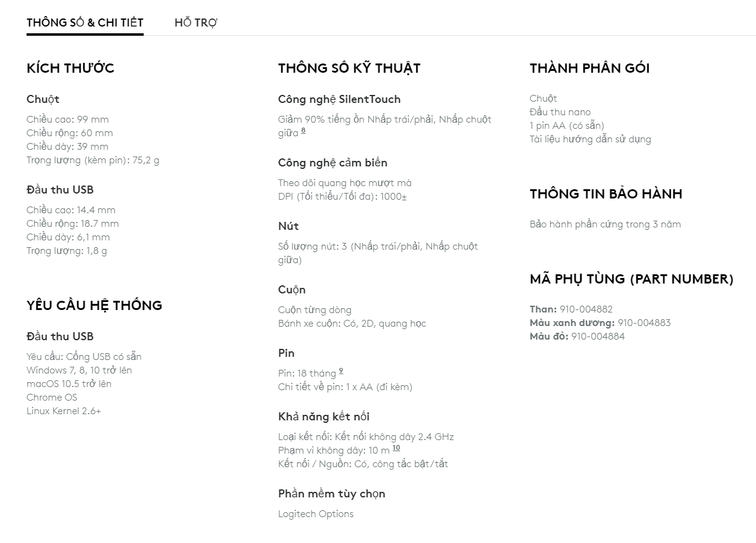Click the mouse weight line 75,2 g
The image size is (756, 543).
coord(93,160)
